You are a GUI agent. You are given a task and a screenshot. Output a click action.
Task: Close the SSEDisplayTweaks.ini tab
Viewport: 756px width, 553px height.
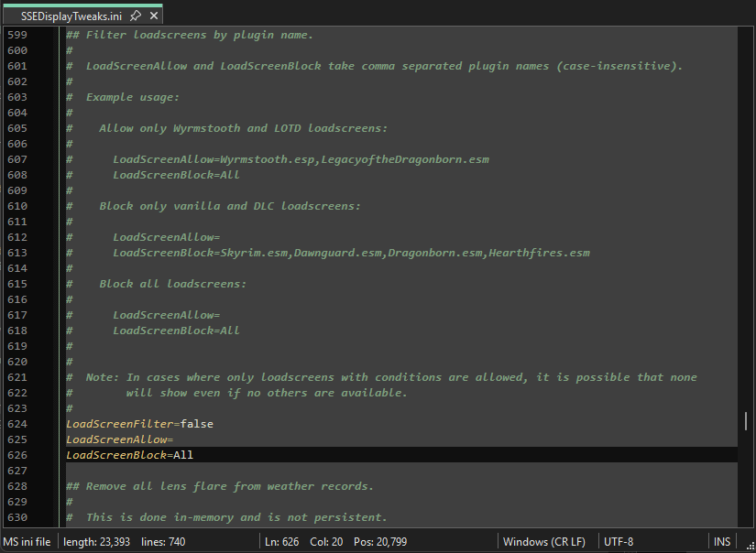point(154,16)
